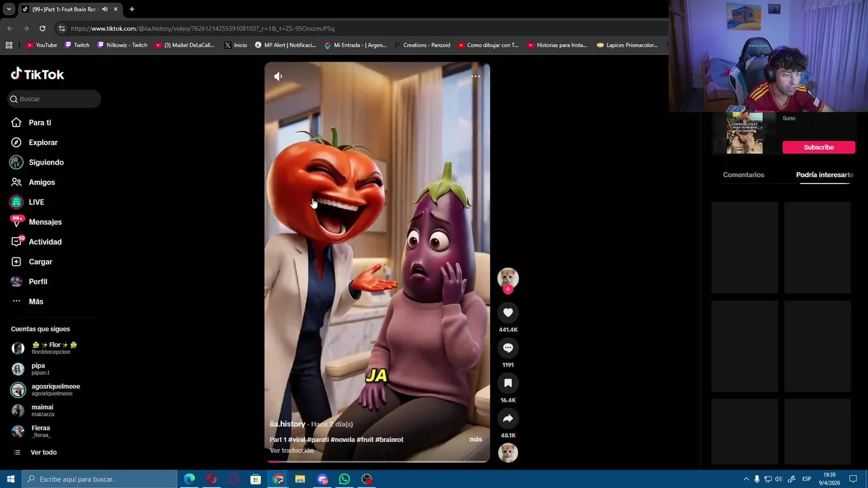Open a new browser tab
This screenshot has height=488, width=868.
(x=132, y=9)
